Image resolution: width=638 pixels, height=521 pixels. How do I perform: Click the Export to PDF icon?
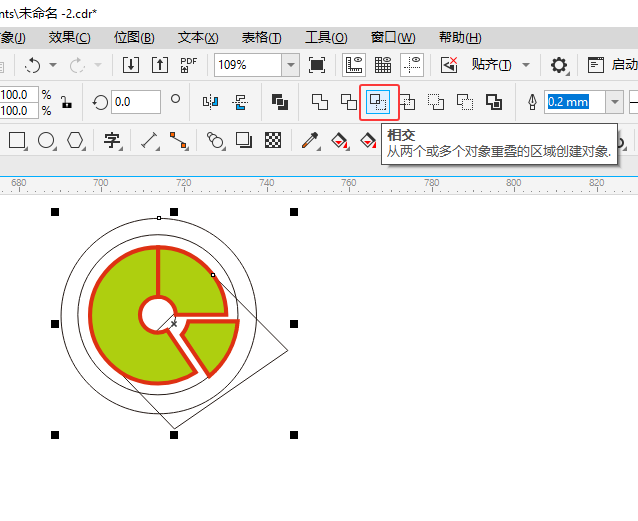(x=189, y=65)
